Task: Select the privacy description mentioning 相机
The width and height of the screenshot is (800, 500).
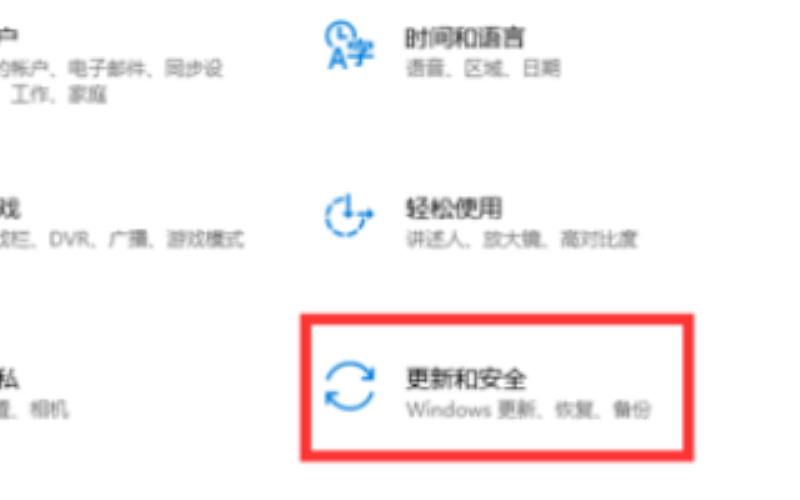Action: click(x=34, y=410)
